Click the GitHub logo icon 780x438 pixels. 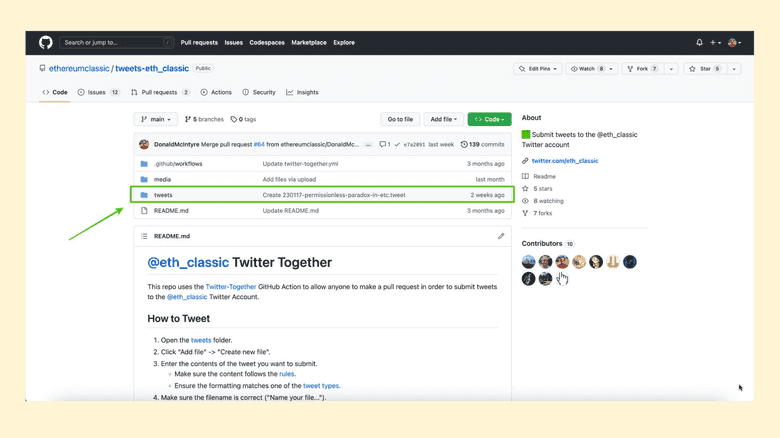[46, 43]
